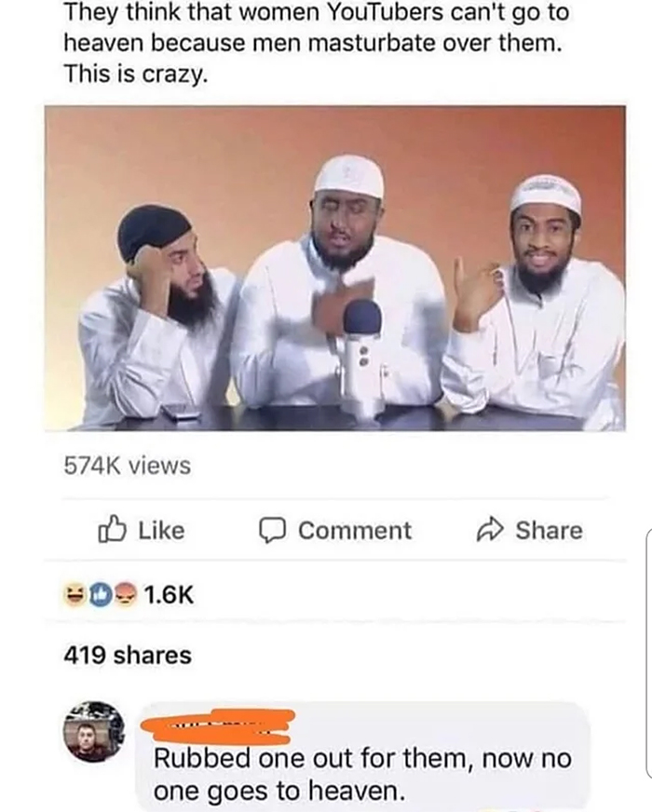Select the 'Rubbed one out' comment text

tap(362, 775)
